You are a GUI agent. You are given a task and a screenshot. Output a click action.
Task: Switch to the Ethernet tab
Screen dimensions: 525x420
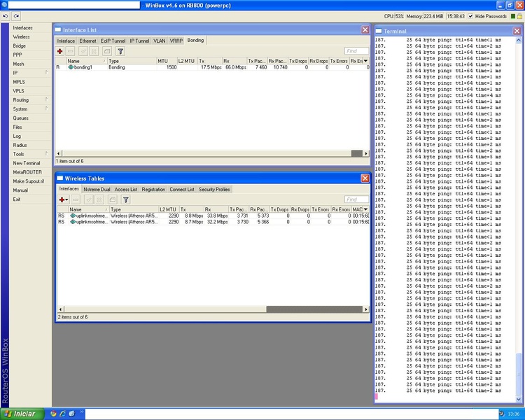(x=87, y=41)
